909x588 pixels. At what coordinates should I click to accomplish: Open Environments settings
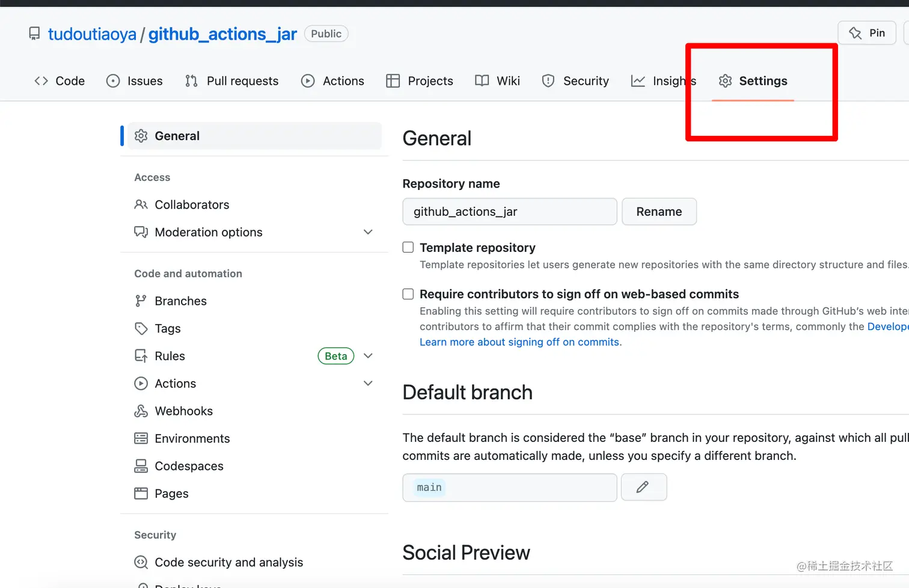[254, 438]
